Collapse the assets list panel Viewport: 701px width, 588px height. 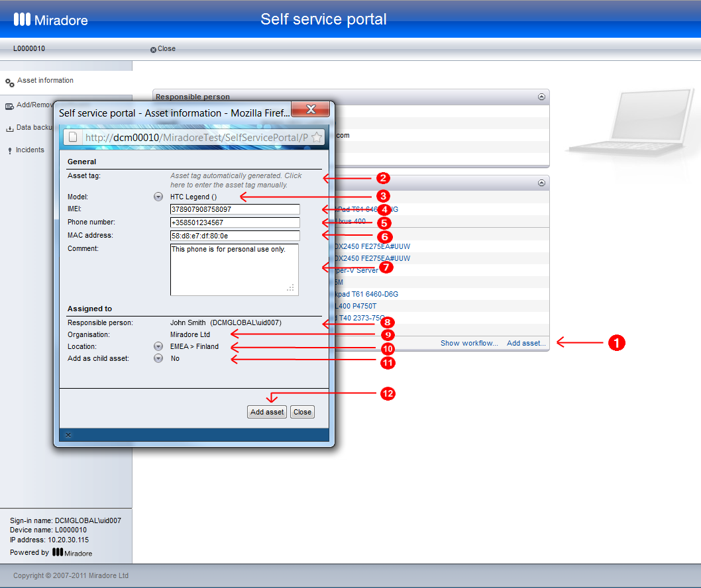click(541, 183)
